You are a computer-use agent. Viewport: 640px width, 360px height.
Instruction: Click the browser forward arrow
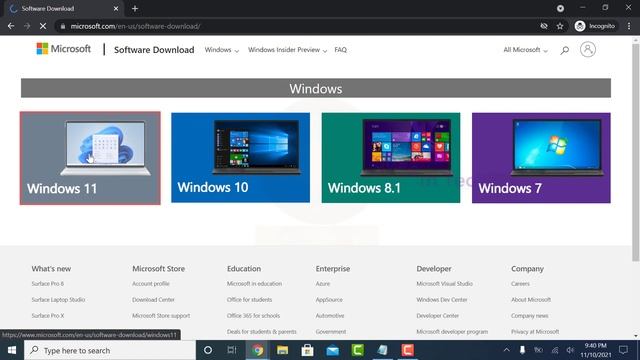pos(27,26)
